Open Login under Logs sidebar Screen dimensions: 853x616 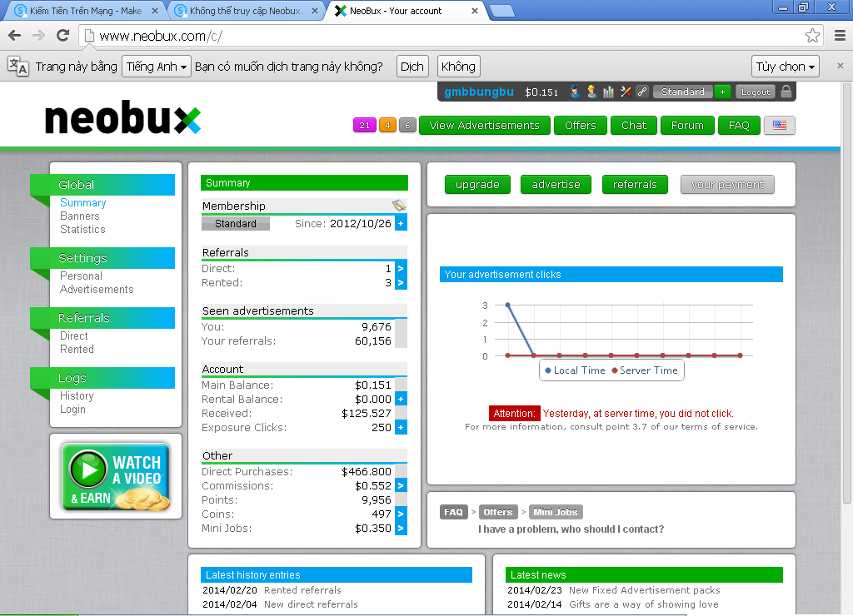73,409
